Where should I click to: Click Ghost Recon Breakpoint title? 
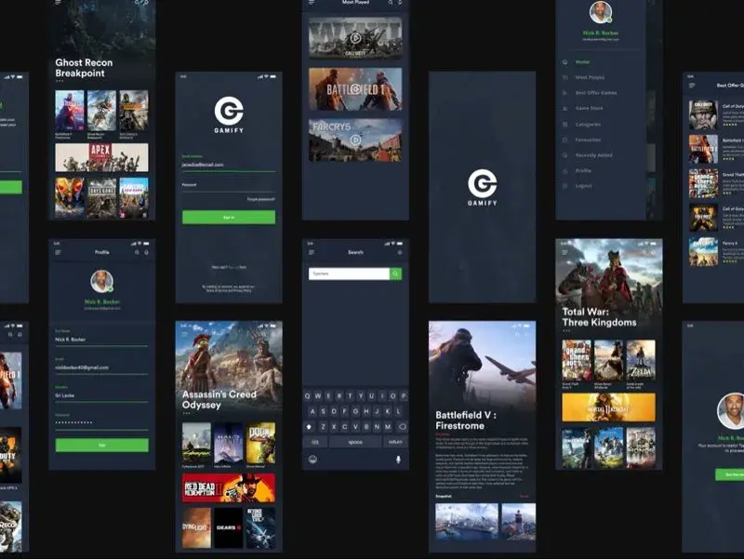click(84, 68)
